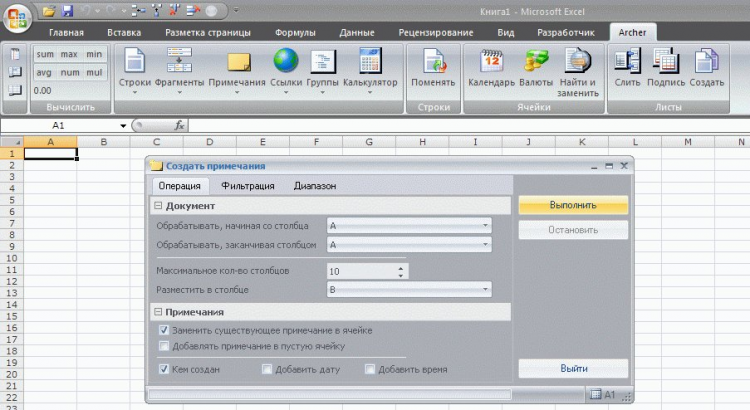Viewport: 750px width, 410px height.
Task: Click the Поменять rows icon
Action: coord(434,61)
